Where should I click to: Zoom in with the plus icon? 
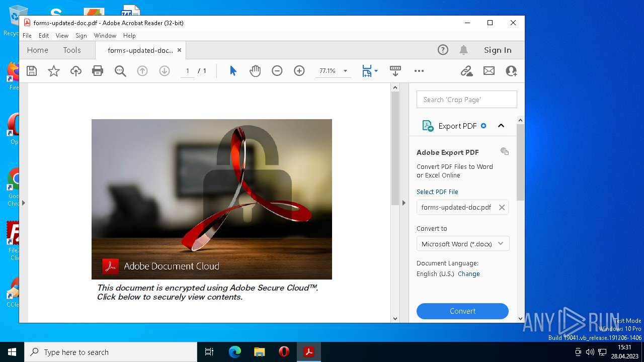tap(299, 71)
